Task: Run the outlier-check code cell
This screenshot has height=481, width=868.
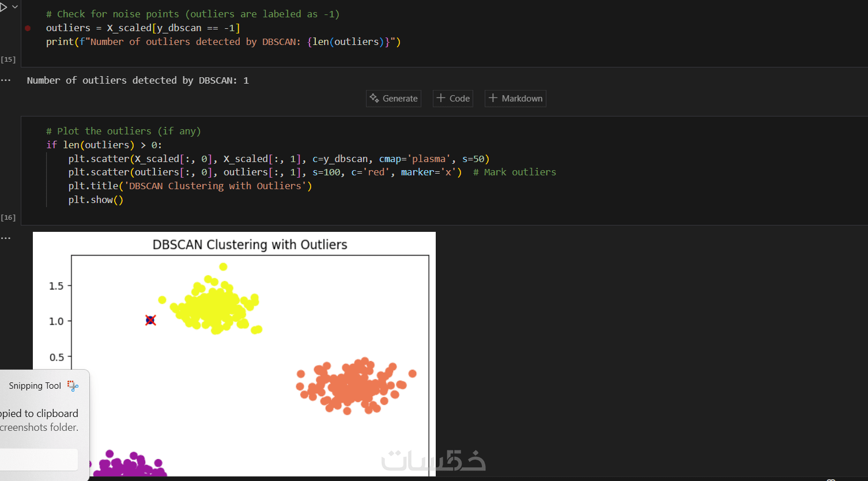Action: 3,7
